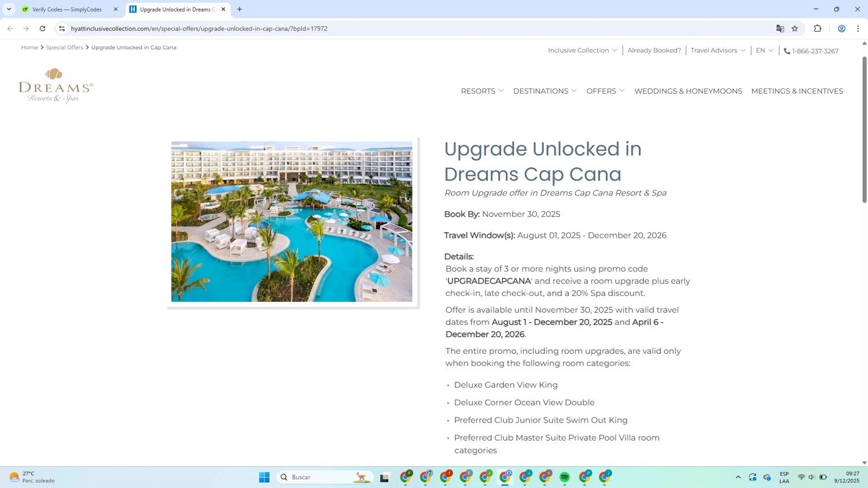This screenshot has height=488, width=868.
Task: Expand the OFFERS menu
Action: tap(605, 91)
